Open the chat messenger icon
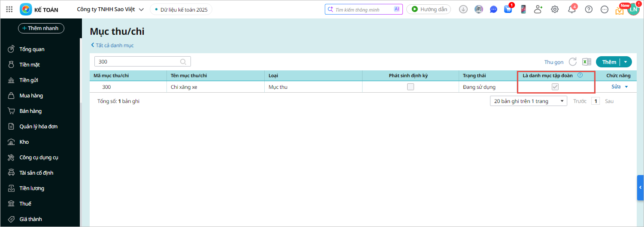 [x=493, y=9]
